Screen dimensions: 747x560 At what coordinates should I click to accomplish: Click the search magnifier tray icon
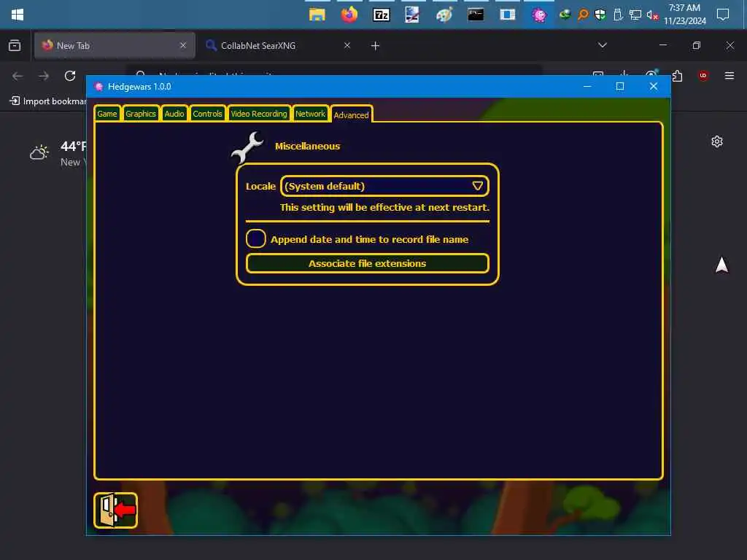(x=583, y=15)
